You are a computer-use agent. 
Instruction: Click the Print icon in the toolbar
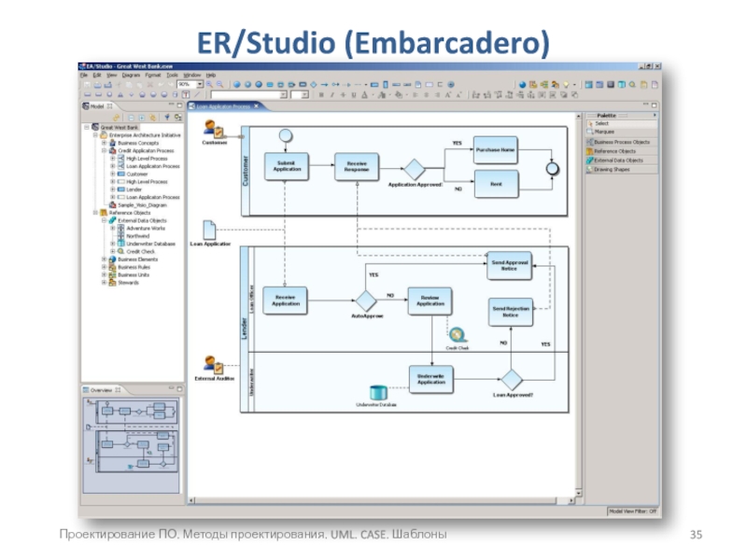coord(97,85)
